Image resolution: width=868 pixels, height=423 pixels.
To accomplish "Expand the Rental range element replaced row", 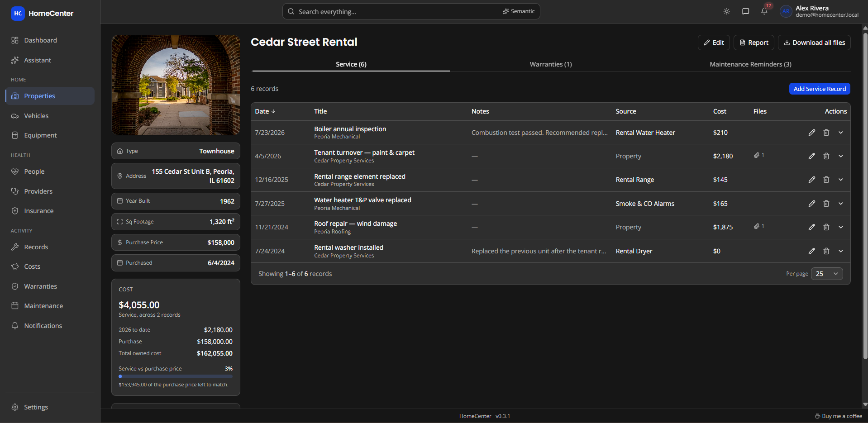I will (x=841, y=180).
